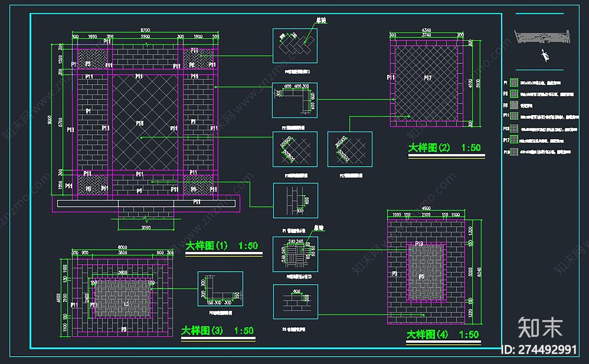Select the 4340 dimension above 大样图(2)

tap(426, 30)
